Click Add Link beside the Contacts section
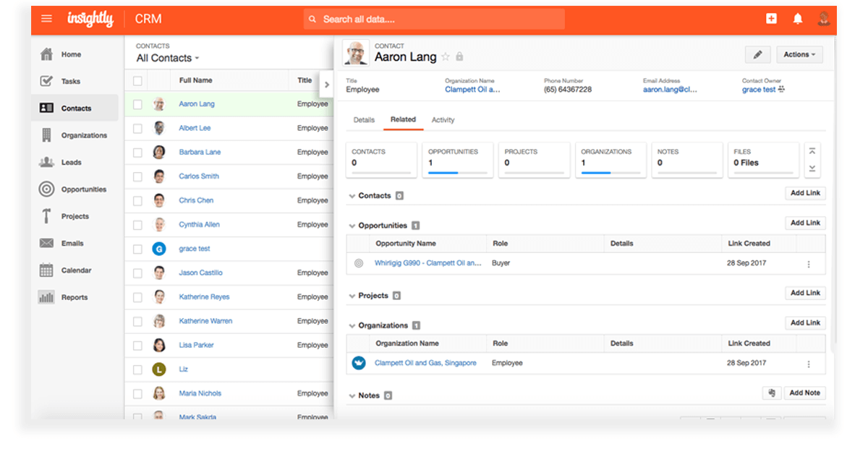This screenshot has width=868, height=454. pyautogui.click(x=804, y=193)
